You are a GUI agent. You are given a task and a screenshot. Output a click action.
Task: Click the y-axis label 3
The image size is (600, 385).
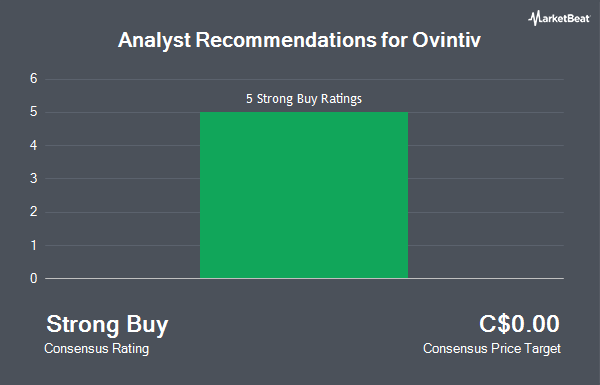(x=34, y=179)
